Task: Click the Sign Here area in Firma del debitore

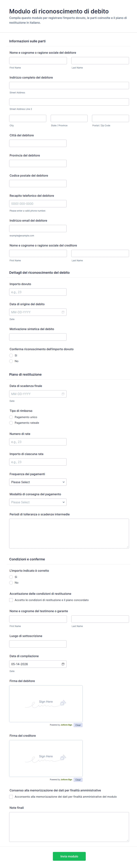Action: point(46,704)
